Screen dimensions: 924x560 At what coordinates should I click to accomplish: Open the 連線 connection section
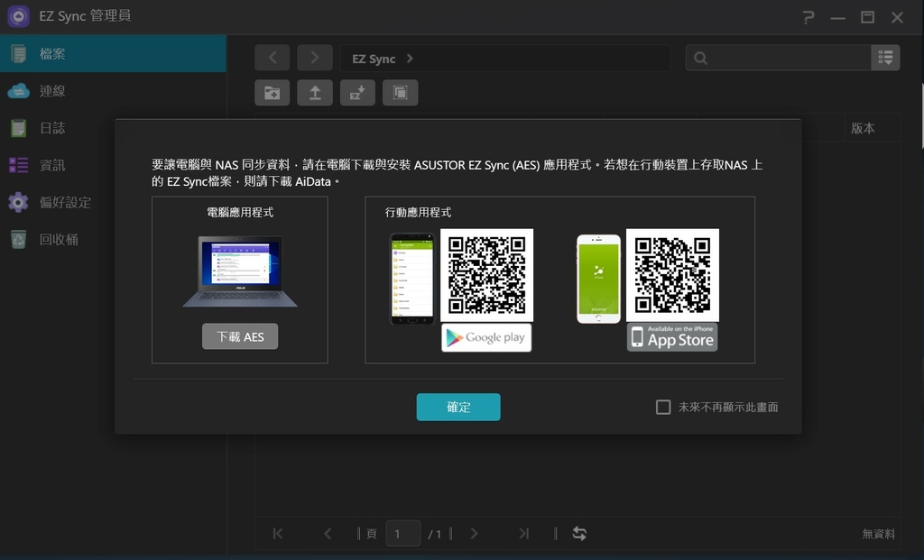pyautogui.click(x=113, y=91)
